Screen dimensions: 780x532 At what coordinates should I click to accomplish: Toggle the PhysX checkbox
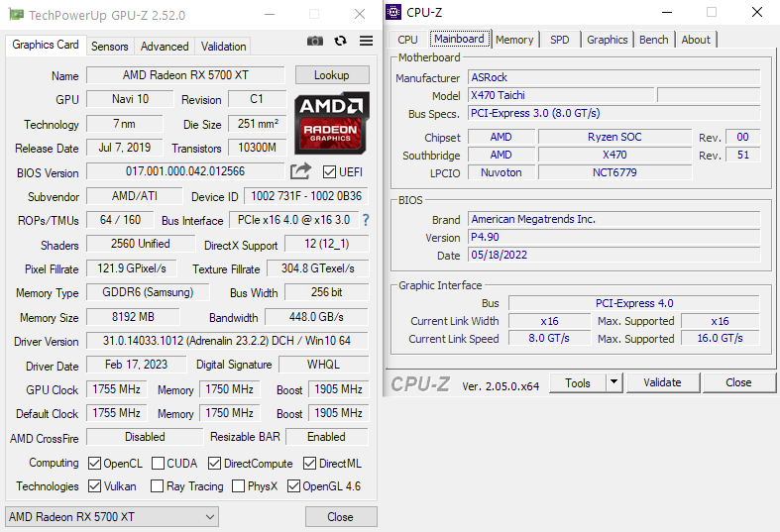click(238, 485)
